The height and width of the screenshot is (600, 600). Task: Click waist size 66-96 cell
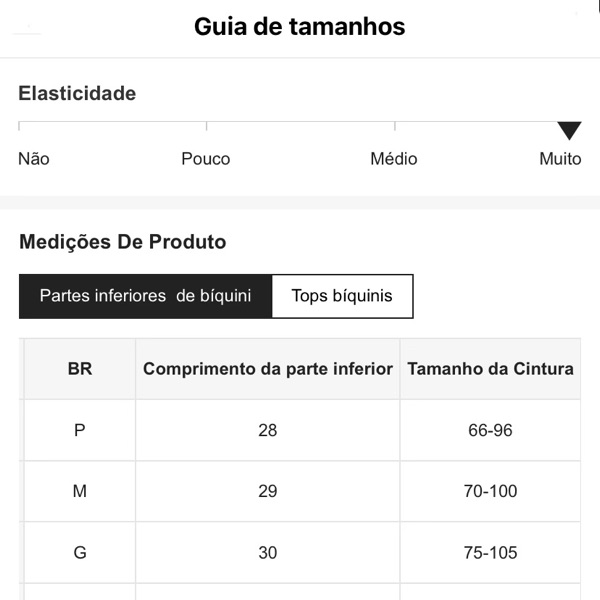[490, 431]
